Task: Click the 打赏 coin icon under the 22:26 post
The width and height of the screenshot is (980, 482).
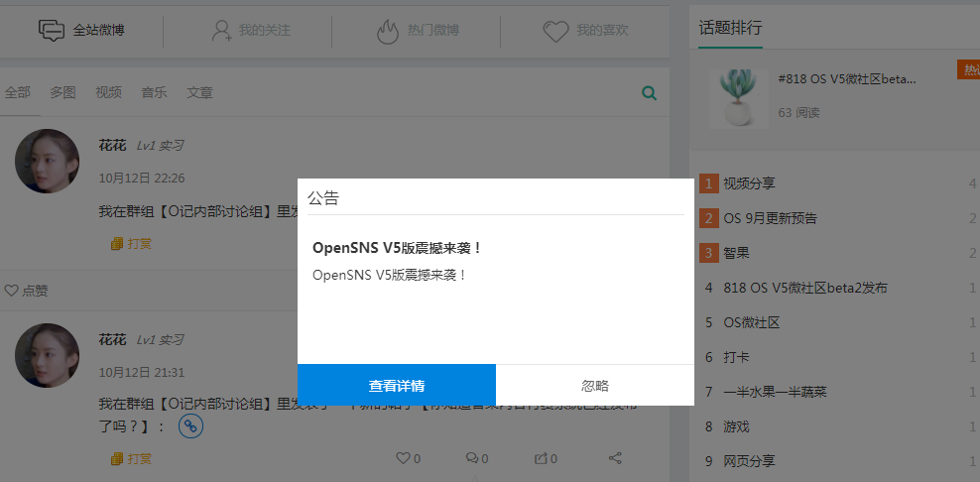Action: (116, 244)
